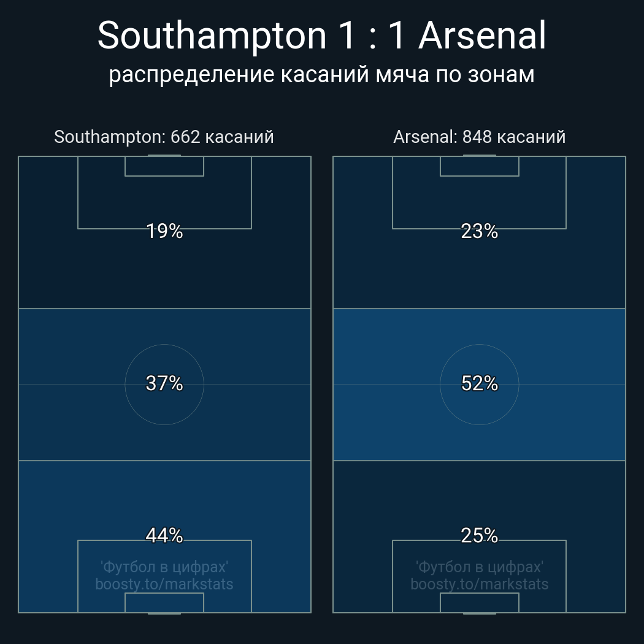This screenshot has width=644, height=644.
Task: Click the top goal area on Southampton's pitch
Action: 164,166
